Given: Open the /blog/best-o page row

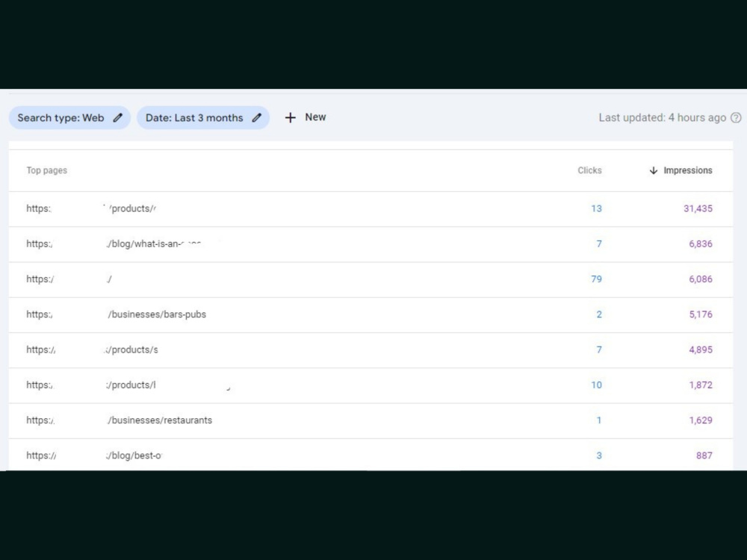Looking at the screenshot, I should pyautogui.click(x=371, y=455).
